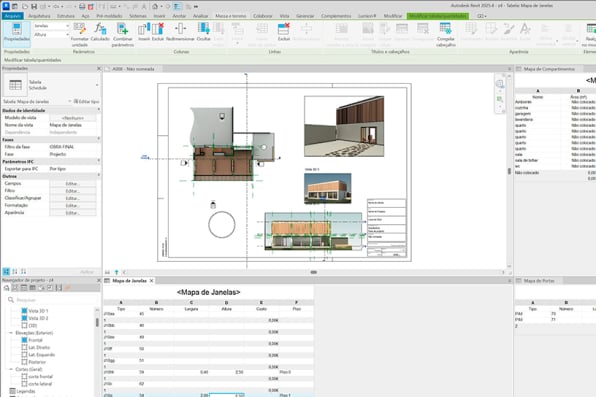This screenshot has height=397, width=596.
Task: Activate the Mapa de Janelas view tab
Action: [x=129, y=281]
